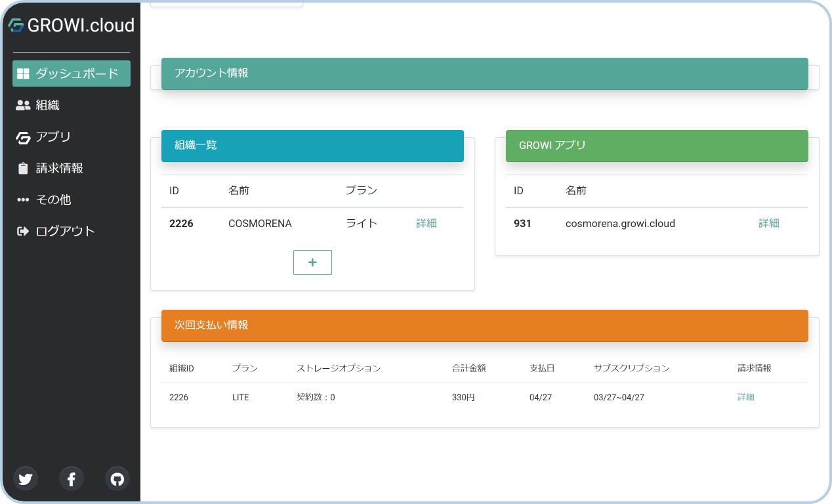Click cosmorena.growi.cloud app name
Viewport: 832px width, 504px height.
pyautogui.click(x=620, y=223)
